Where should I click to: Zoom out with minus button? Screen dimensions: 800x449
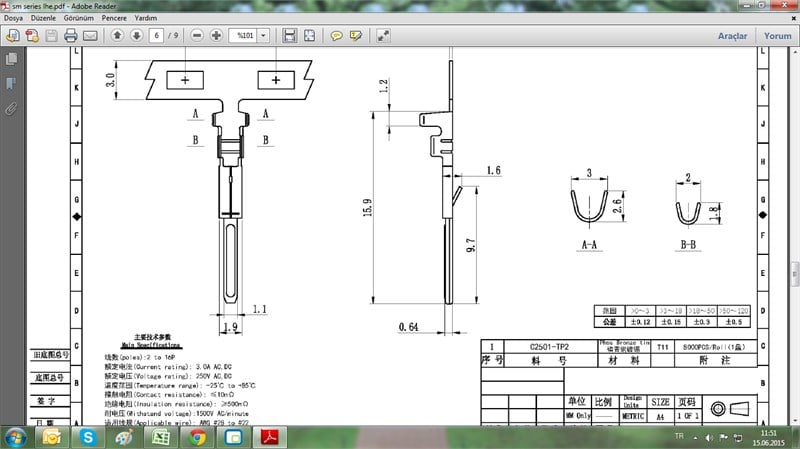tap(197, 35)
